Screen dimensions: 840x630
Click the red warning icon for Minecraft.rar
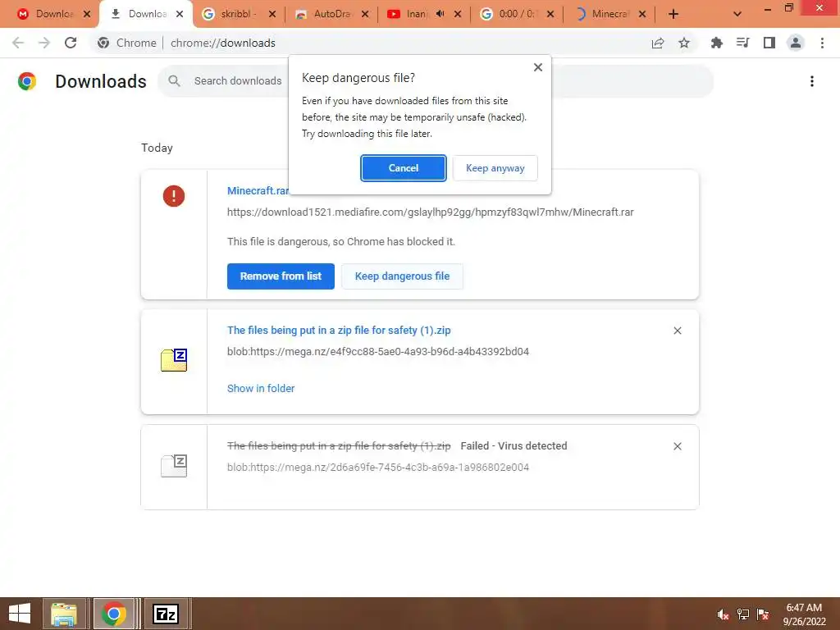click(174, 196)
